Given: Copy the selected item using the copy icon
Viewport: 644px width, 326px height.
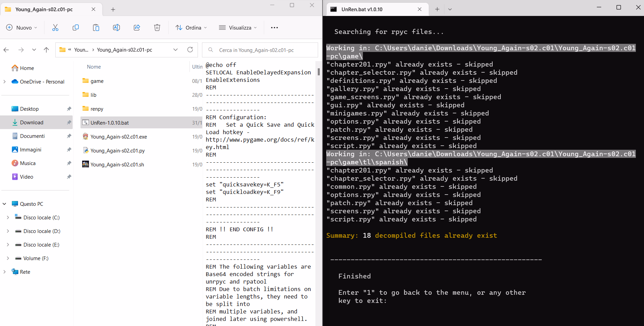Looking at the screenshot, I should [76, 28].
